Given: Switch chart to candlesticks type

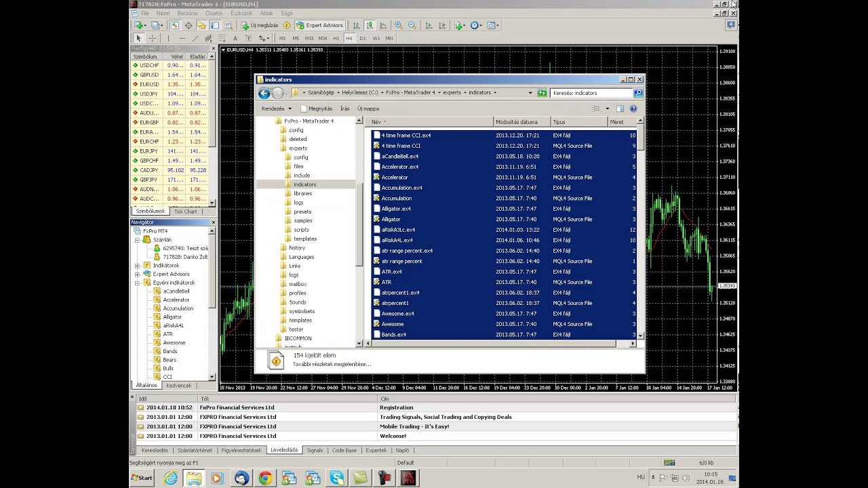Looking at the screenshot, I should 370,25.
